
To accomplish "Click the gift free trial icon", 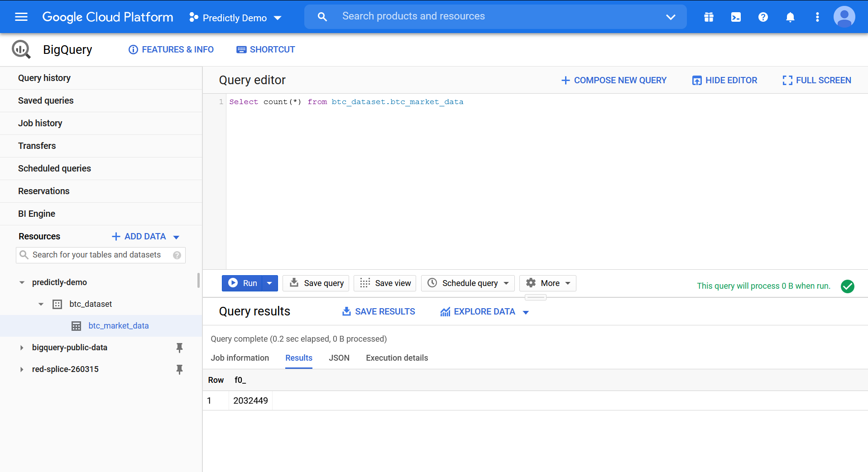I will [x=709, y=17].
